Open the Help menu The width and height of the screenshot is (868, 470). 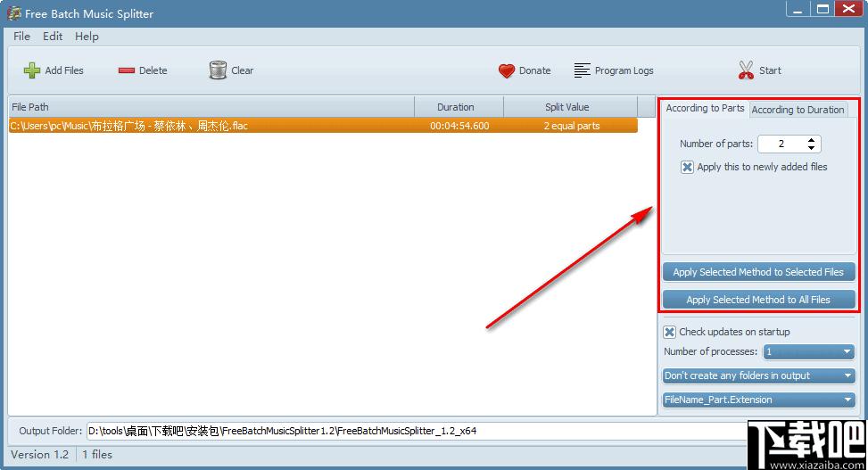click(x=87, y=37)
